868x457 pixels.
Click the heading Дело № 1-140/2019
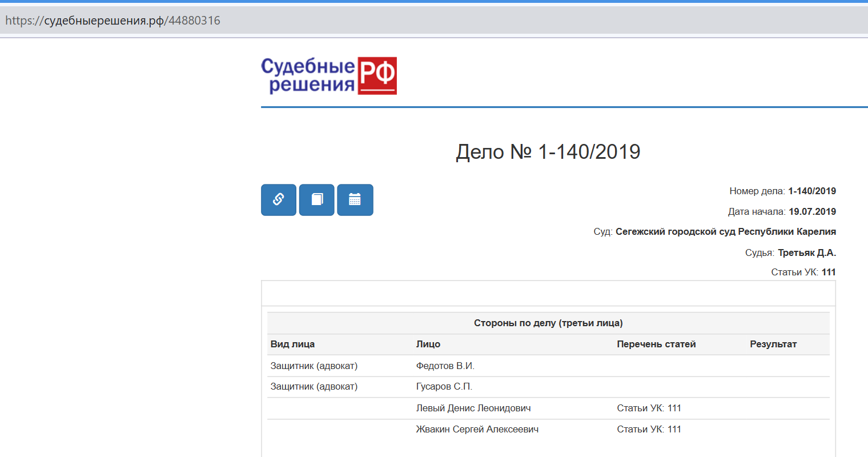[x=548, y=152]
